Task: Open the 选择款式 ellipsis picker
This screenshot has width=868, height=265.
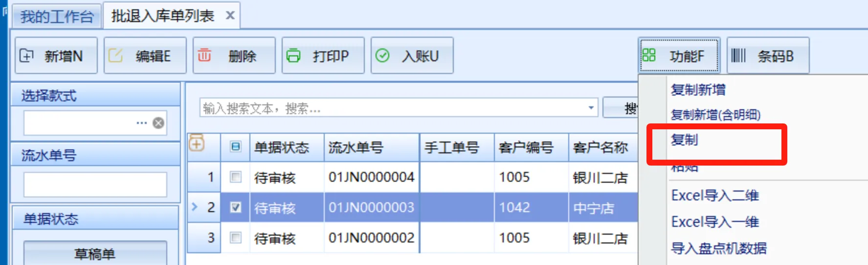Action: (x=142, y=123)
